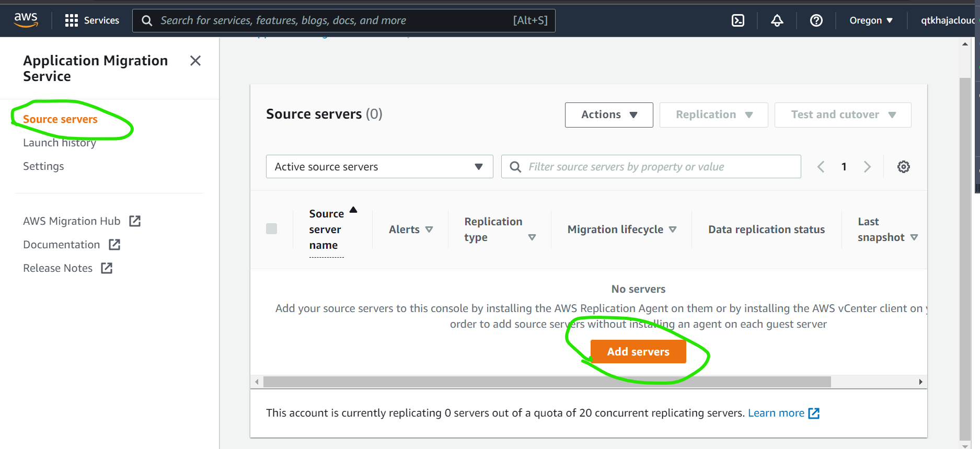The image size is (980, 449).
Task: Click the Data replication status header
Action: [766, 229]
